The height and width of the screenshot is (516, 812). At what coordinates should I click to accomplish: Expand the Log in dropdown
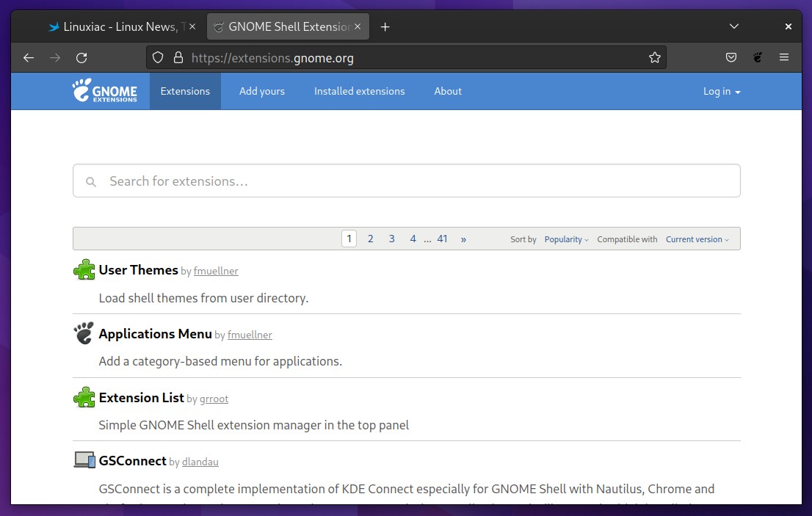722,92
